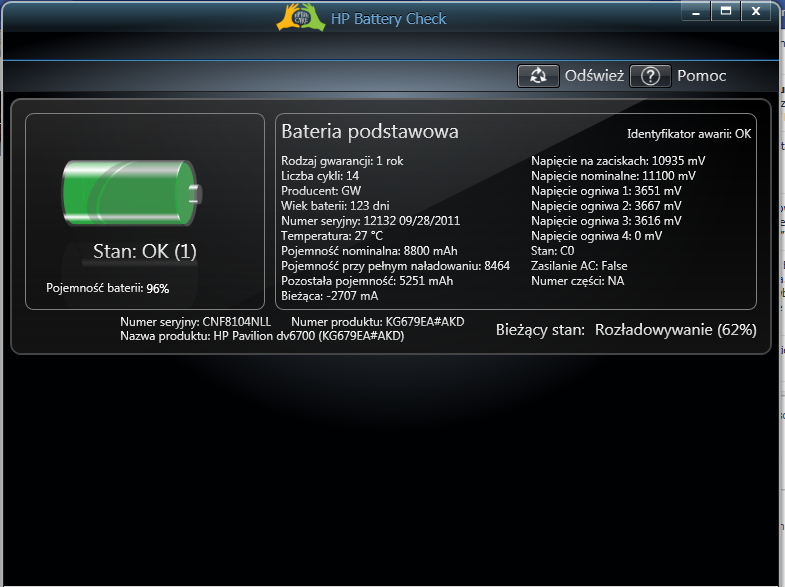The image size is (785, 587).
Task: Click Napięcie na zaciskach: 10935 mV
Action: point(618,161)
